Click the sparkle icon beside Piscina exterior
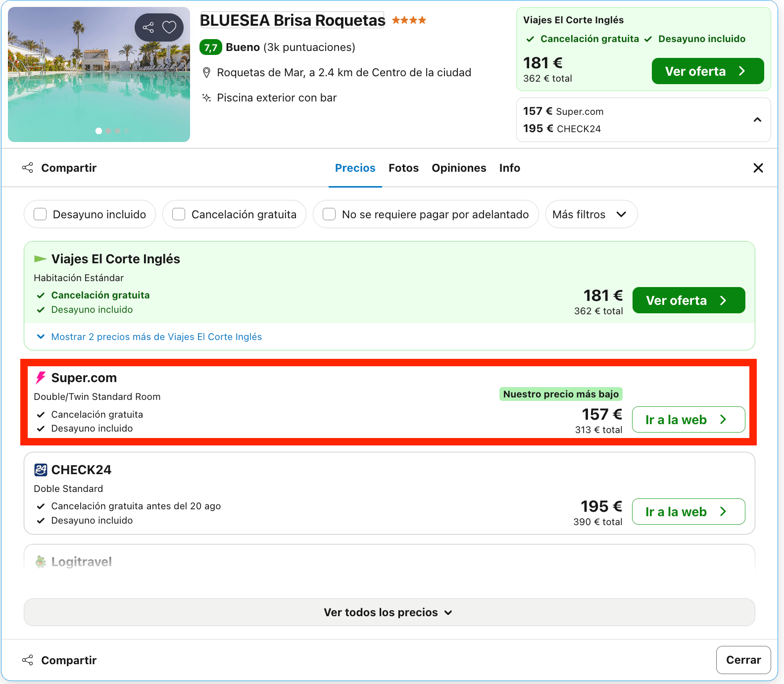The width and height of the screenshot is (784, 684). point(207,98)
